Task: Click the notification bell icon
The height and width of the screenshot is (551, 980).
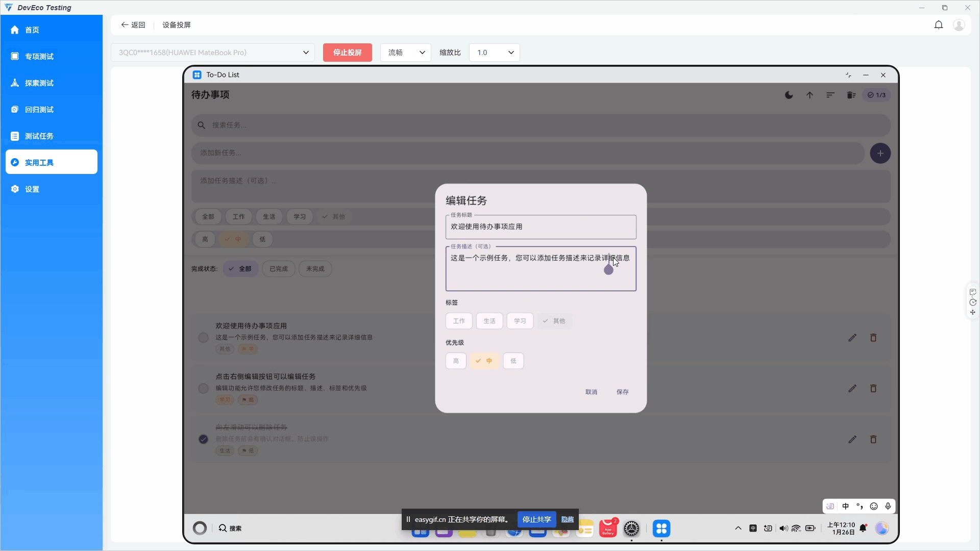Action: pyautogui.click(x=938, y=25)
